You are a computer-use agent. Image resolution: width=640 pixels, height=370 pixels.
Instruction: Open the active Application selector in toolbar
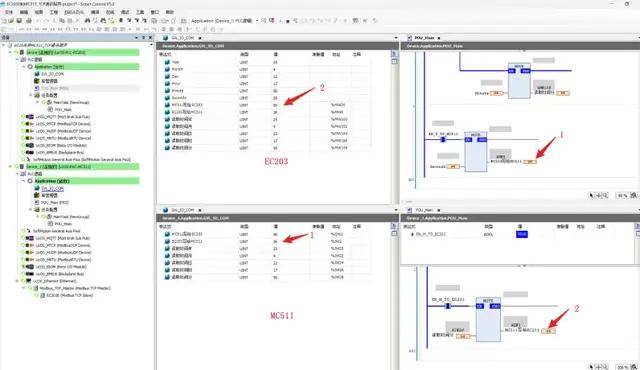click(x=224, y=20)
